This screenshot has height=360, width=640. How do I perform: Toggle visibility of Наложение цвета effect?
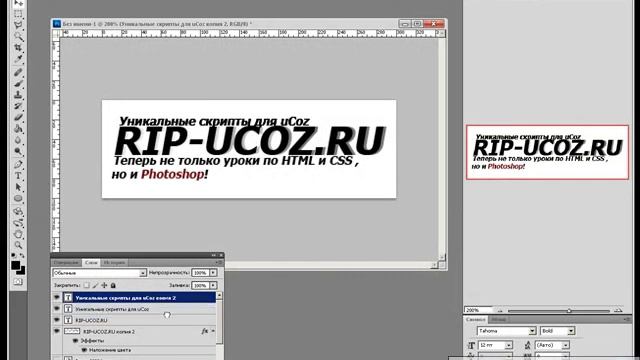[84, 350]
